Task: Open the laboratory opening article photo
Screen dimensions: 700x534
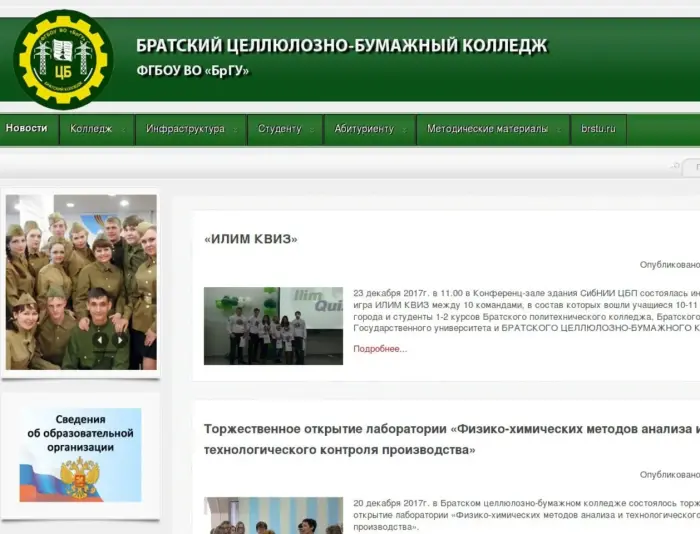Action: pyautogui.click(x=273, y=515)
